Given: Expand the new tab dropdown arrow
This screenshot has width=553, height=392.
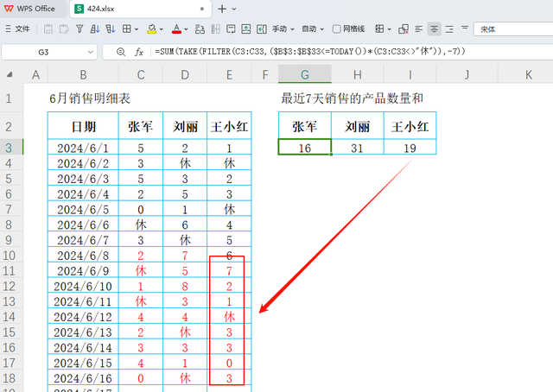Looking at the screenshot, I should (234, 9).
